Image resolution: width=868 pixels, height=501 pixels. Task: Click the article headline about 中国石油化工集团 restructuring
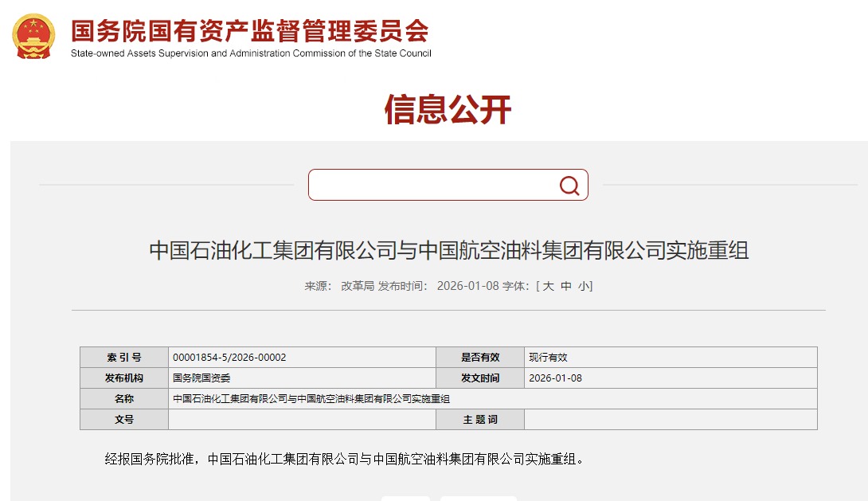448,250
